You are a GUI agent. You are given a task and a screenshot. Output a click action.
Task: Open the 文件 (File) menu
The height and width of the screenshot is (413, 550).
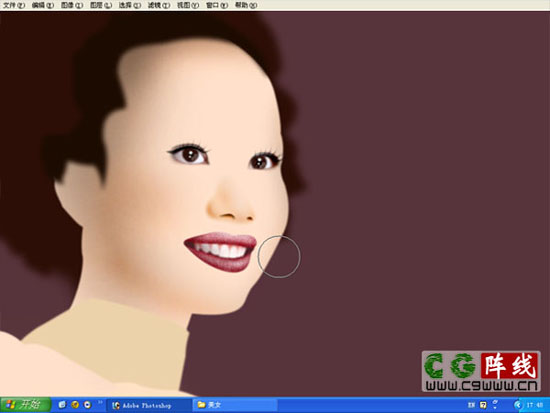pos(14,5)
